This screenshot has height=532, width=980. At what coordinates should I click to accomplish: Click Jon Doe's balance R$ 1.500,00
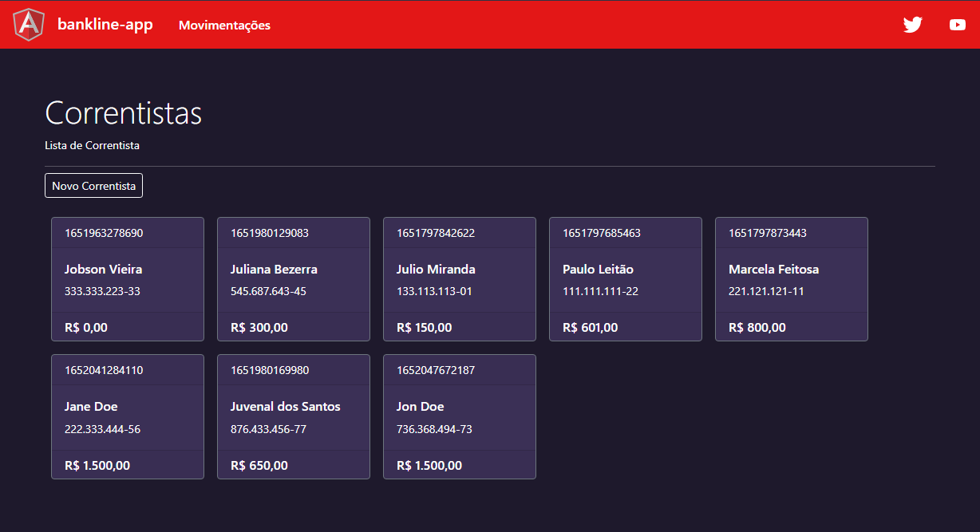coord(429,465)
